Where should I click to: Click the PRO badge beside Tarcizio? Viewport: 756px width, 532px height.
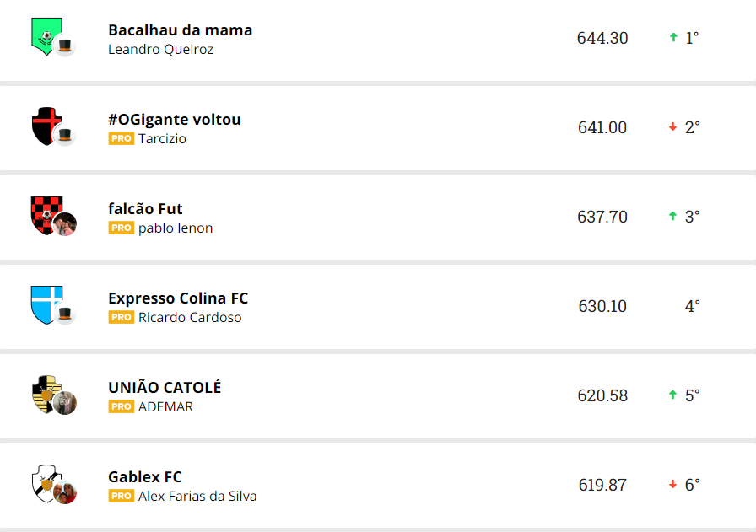tap(121, 139)
